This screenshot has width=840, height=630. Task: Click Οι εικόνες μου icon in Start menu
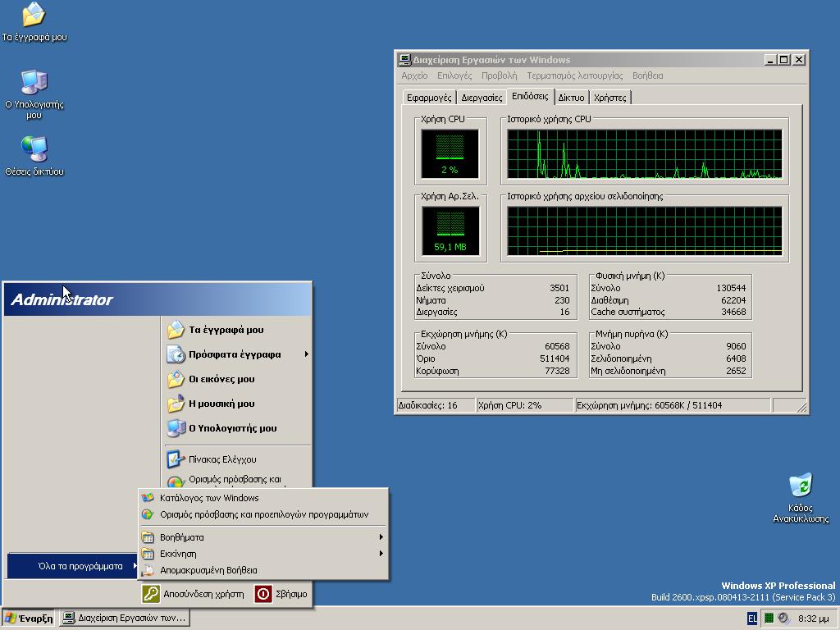(176, 379)
